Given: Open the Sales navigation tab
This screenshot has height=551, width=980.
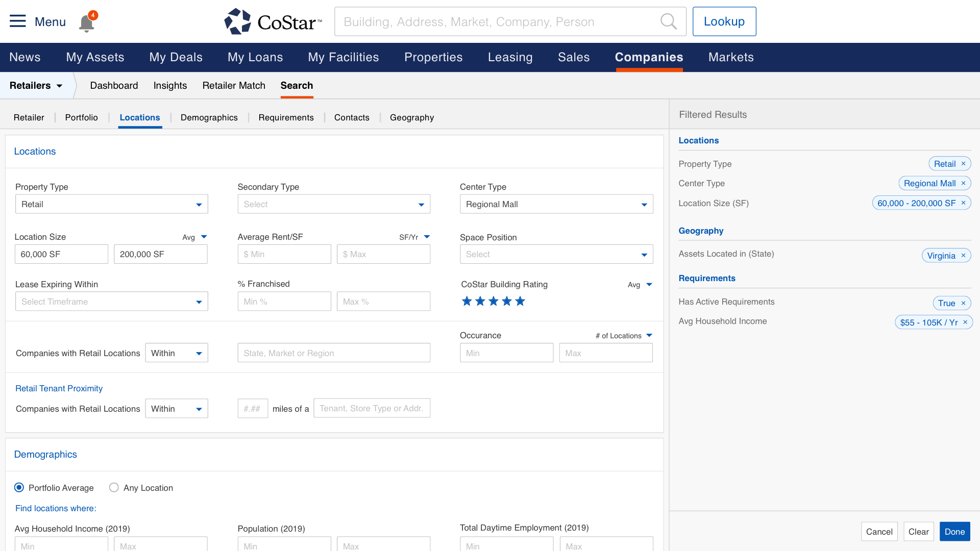Looking at the screenshot, I should pos(574,57).
